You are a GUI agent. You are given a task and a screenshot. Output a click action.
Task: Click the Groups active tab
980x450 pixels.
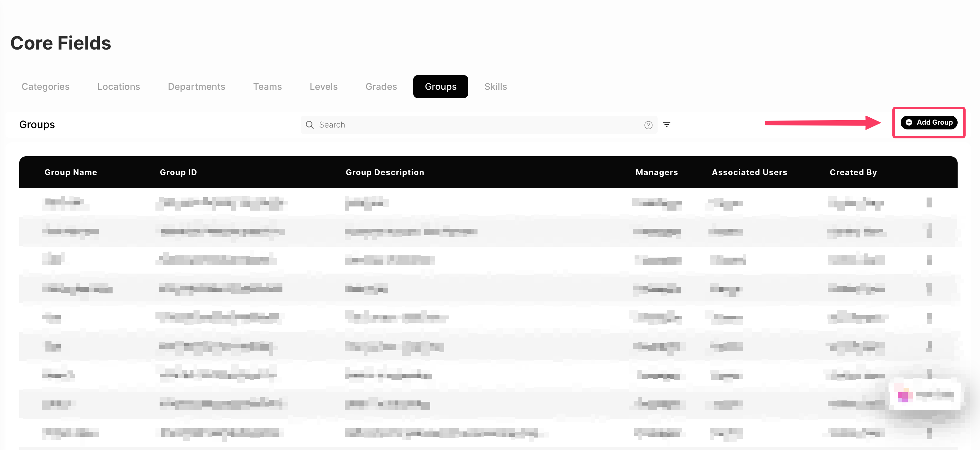[x=440, y=87]
